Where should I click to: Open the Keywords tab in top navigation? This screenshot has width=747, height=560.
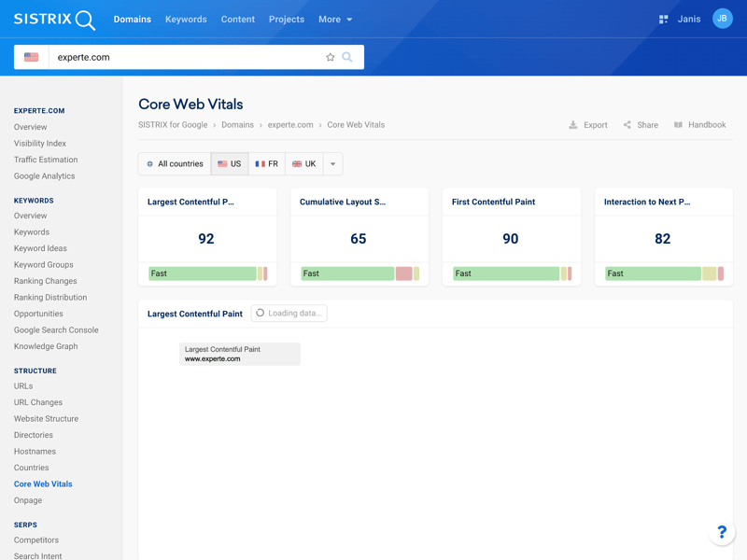186,20
